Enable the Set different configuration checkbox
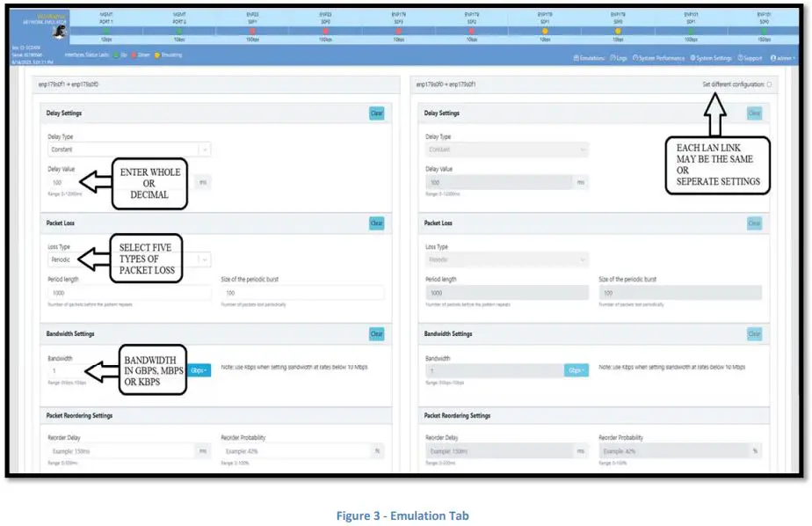Screen dimensions: 812x526 tap(769, 84)
